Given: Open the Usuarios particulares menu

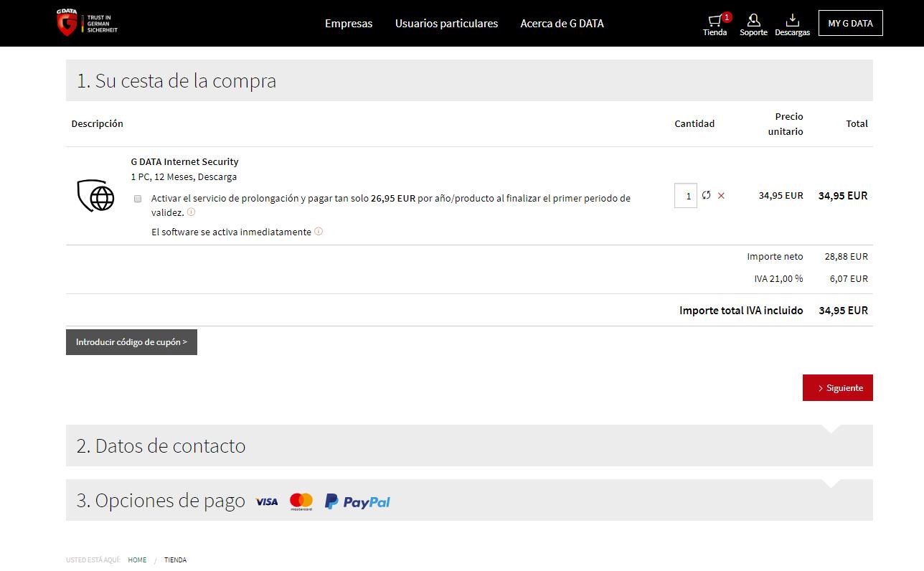Looking at the screenshot, I should (x=446, y=24).
